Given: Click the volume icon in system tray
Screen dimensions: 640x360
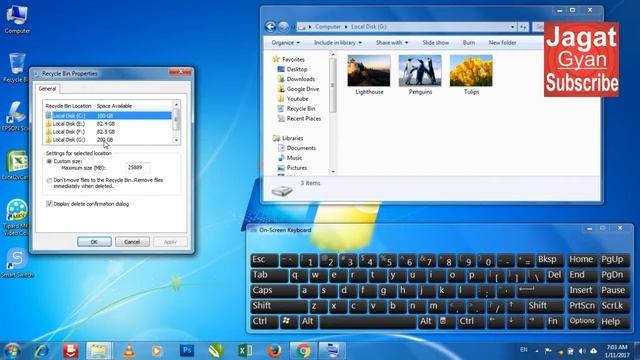Looking at the screenshot, I should point(582,351).
